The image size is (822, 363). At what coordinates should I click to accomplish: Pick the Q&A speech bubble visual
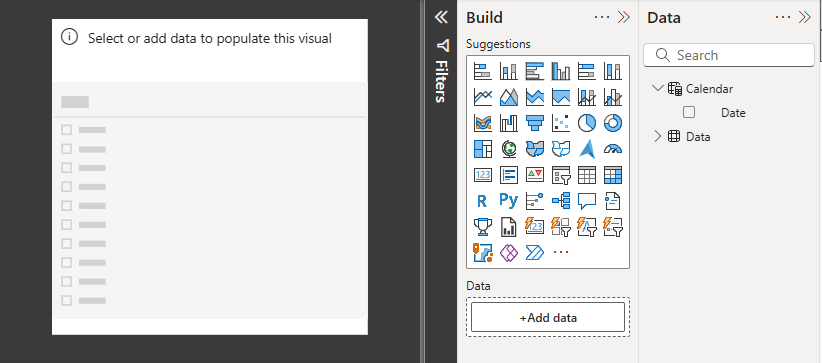pyautogui.click(x=587, y=201)
